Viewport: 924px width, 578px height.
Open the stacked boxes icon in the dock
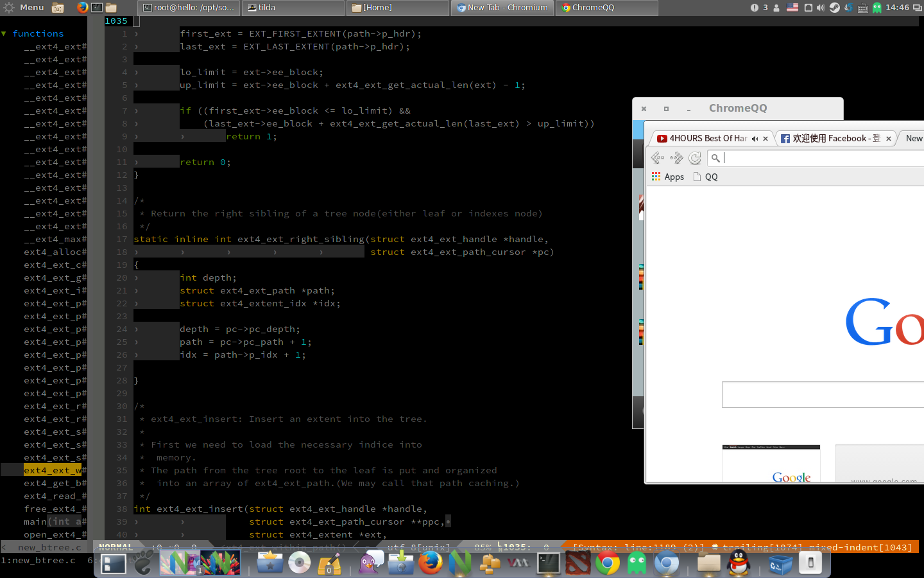pos(490,563)
